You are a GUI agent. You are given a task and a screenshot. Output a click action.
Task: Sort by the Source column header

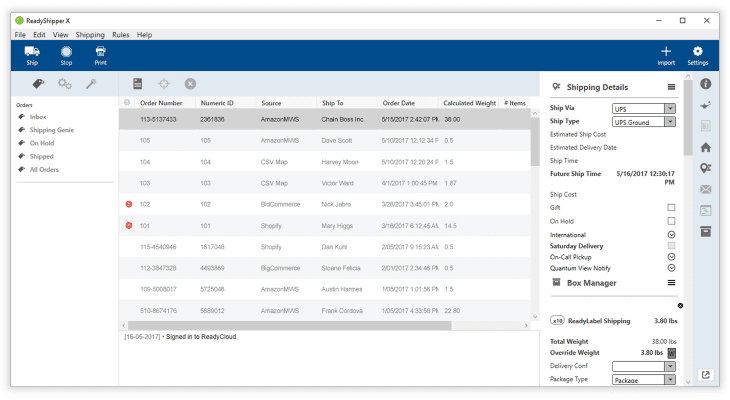coord(271,103)
